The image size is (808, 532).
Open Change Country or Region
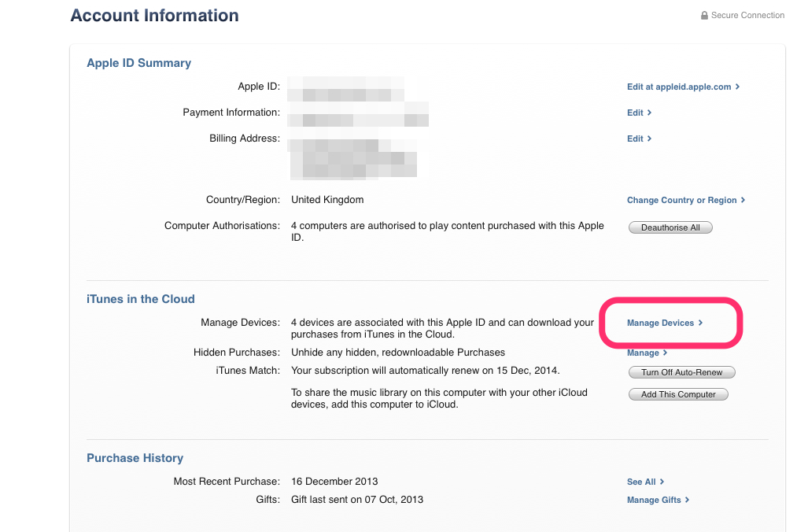(x=681, y=200)
